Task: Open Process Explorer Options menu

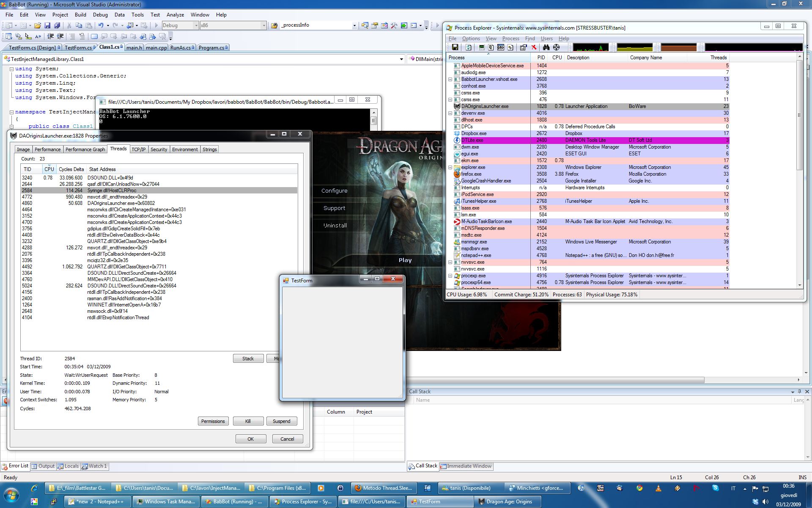Action: pos(471,39)
